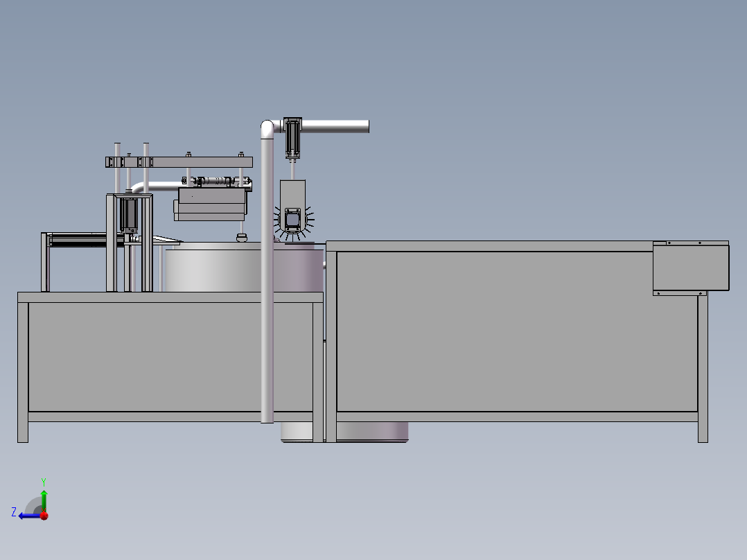Screen dimensions: 747x560
Task: Select the elbow pipe fitting at the pipe top
Action: (x=267, y=127)
